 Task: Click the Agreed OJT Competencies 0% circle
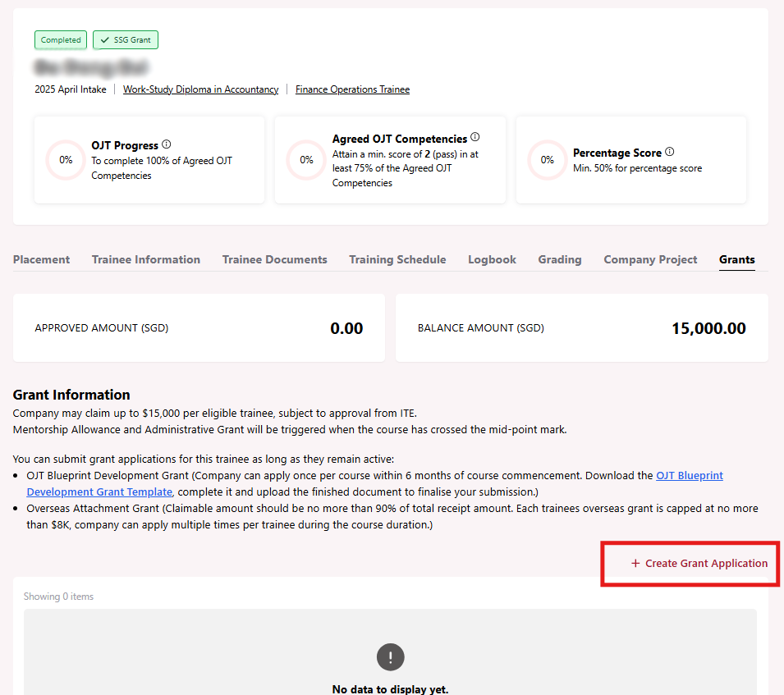point(306,160)
